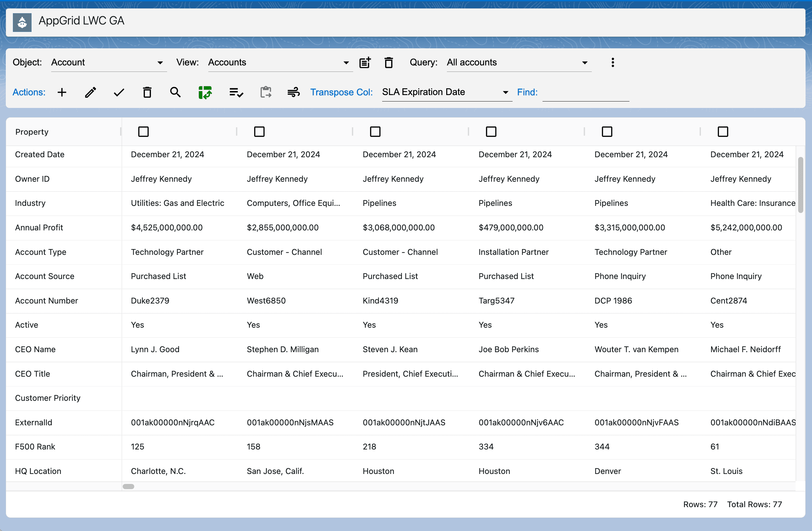812x531 pixels.
Task: Open the three-dot more options menu
Action: point(613,63)
